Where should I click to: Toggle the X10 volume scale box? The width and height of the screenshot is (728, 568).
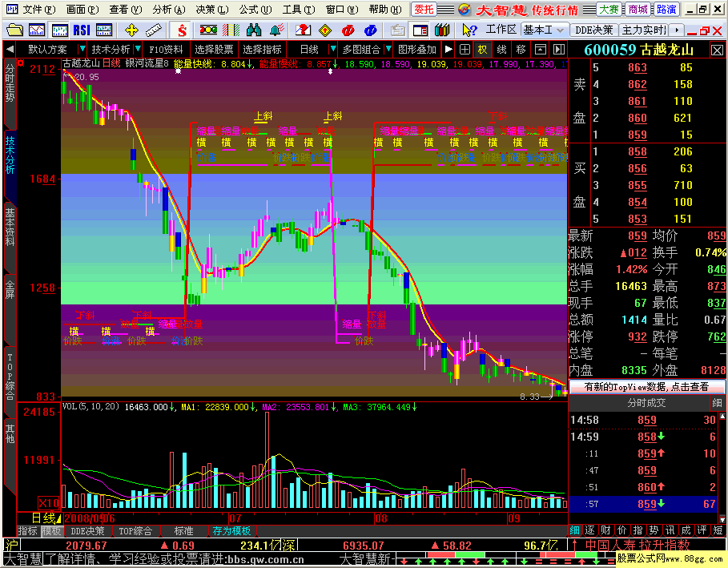click(49, 503)
